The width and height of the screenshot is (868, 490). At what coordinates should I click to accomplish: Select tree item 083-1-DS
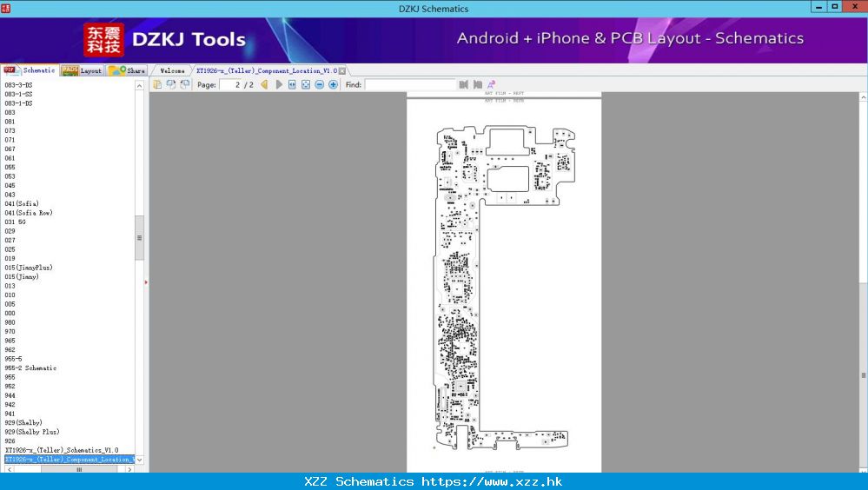(18, 103)
